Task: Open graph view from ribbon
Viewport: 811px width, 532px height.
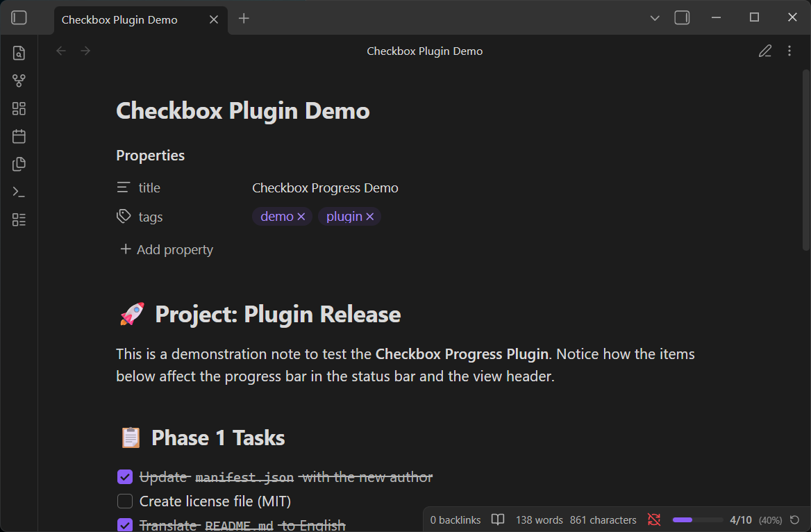Action: pos(19,81)
